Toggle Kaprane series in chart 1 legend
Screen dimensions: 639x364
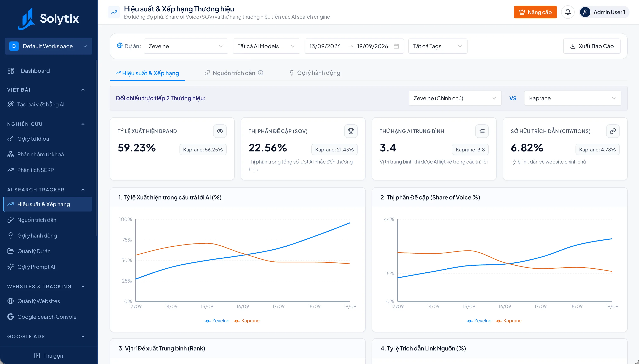[x=247, y=320]
